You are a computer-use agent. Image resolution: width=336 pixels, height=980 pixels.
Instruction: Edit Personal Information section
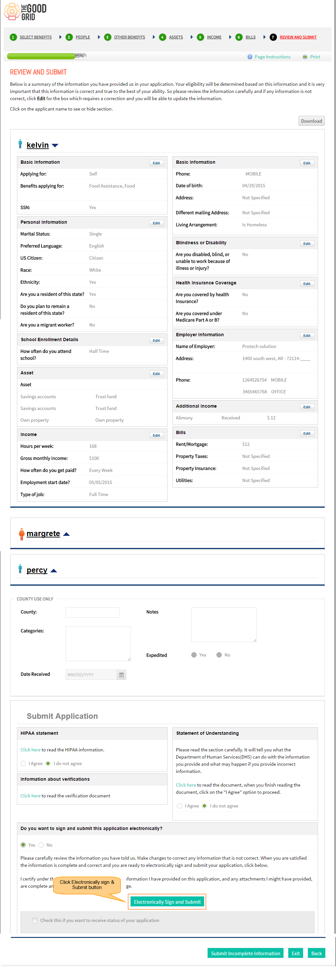point(157,223)
